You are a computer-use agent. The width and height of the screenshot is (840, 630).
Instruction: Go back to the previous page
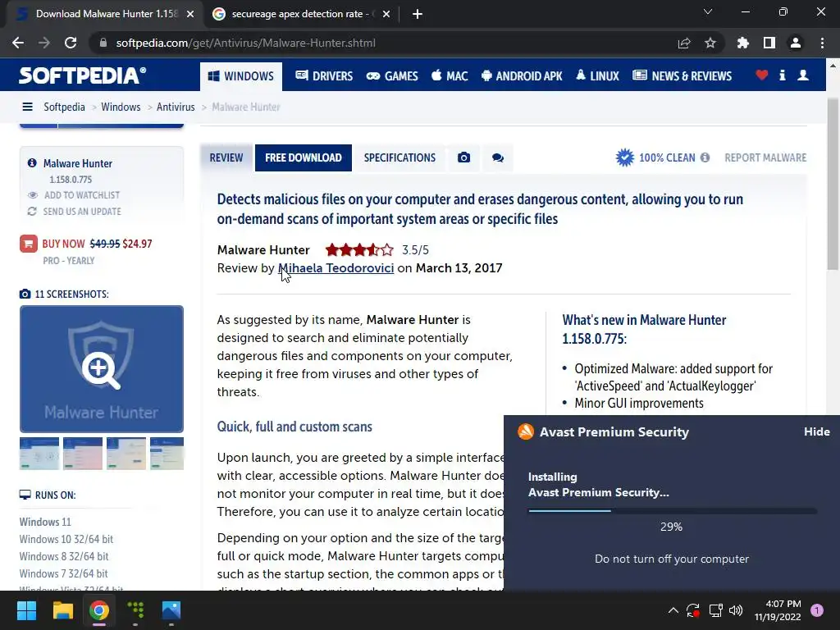(18, 43)
